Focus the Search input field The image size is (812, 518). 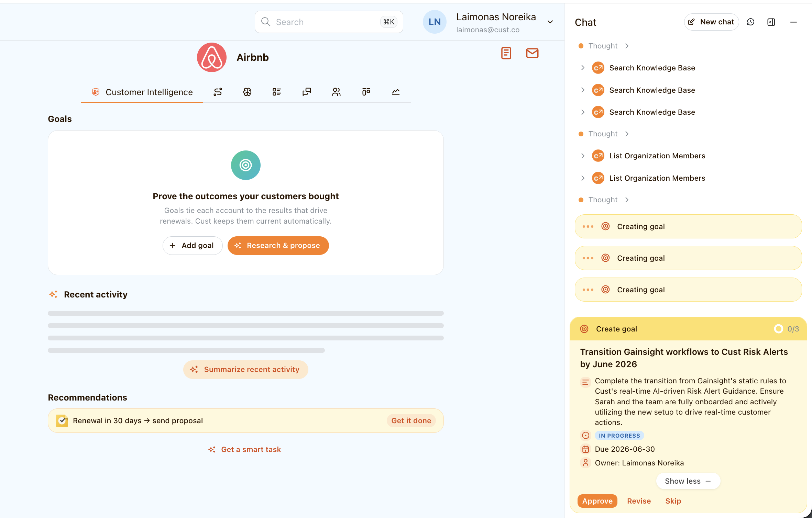point(329,22)
